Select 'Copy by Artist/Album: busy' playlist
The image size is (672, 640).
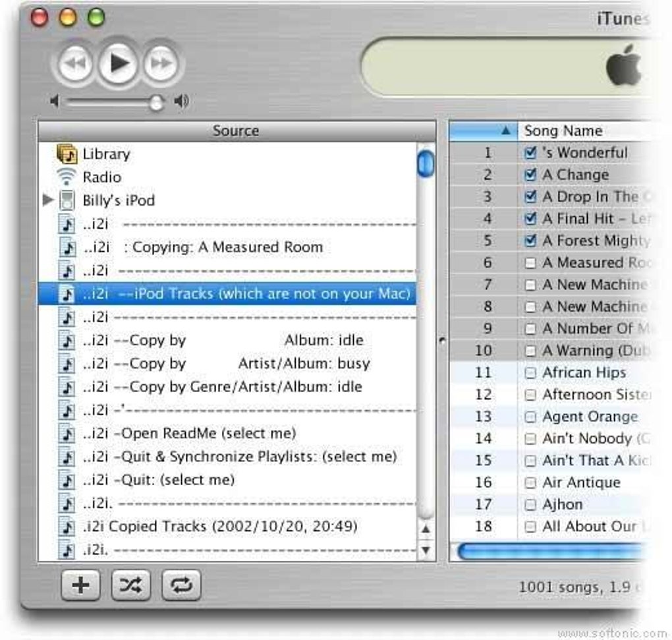tap(227, 364)
